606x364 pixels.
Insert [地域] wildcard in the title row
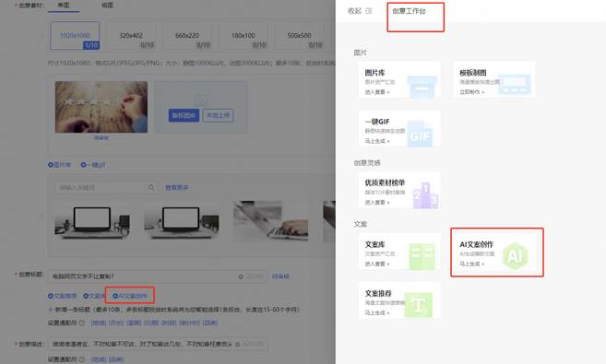(x=99, y=323)
